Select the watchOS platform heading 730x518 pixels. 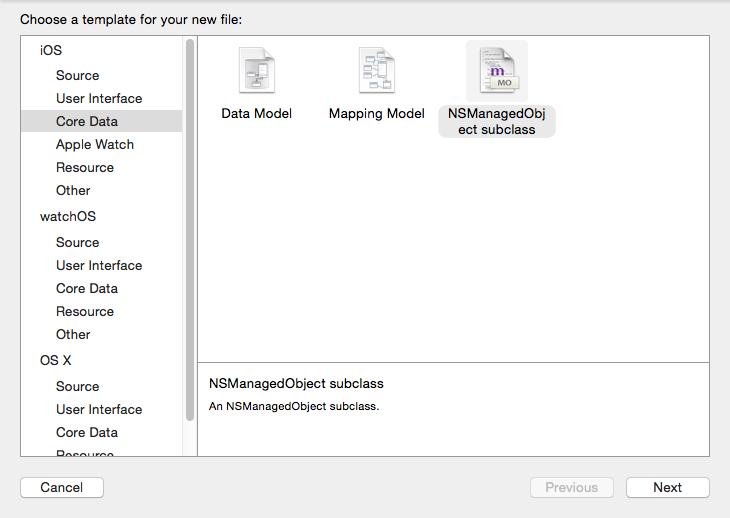pos(68,216)
